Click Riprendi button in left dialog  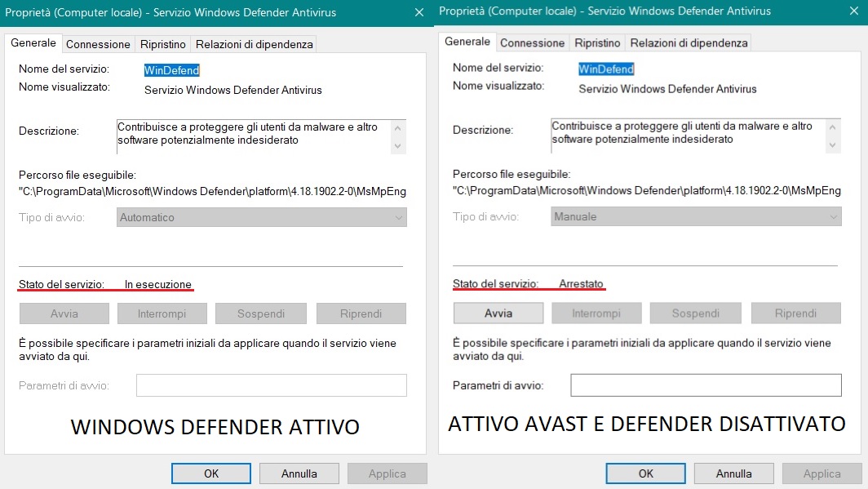pyautogui.click(x=361, y=313)
